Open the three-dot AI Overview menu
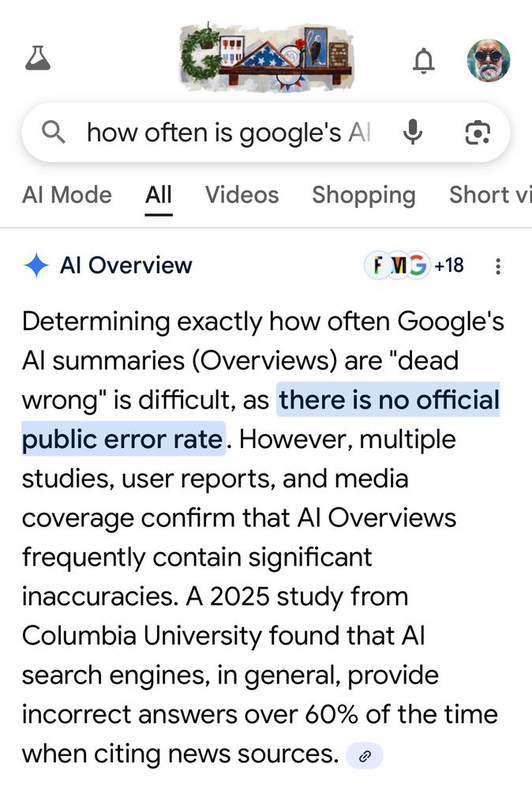Screen dimensions: 532x790 point(498,266)
